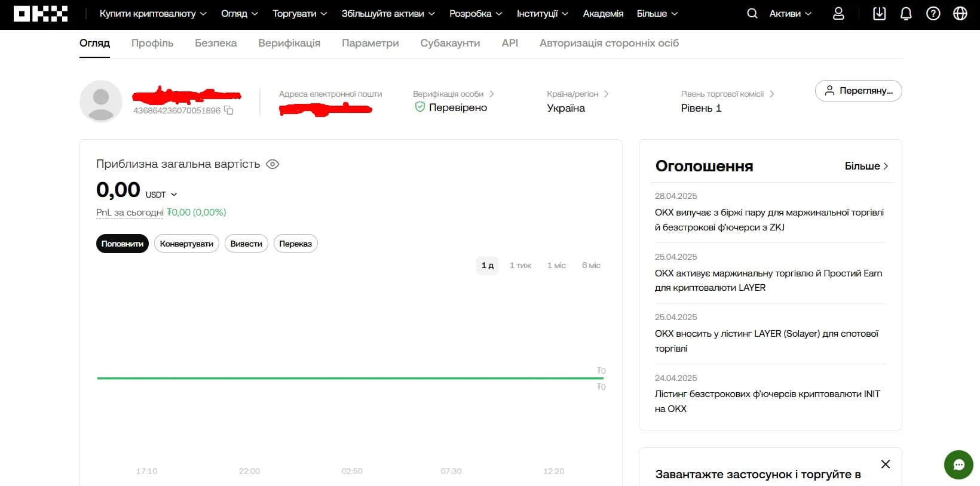Click the Вивести button

[246, 244]
